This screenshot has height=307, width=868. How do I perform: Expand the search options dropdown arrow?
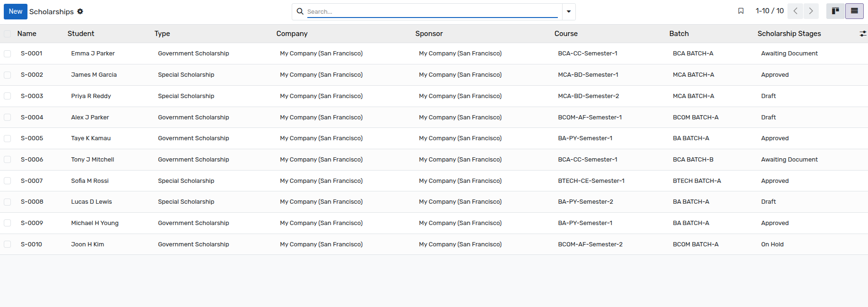(569, 11)
